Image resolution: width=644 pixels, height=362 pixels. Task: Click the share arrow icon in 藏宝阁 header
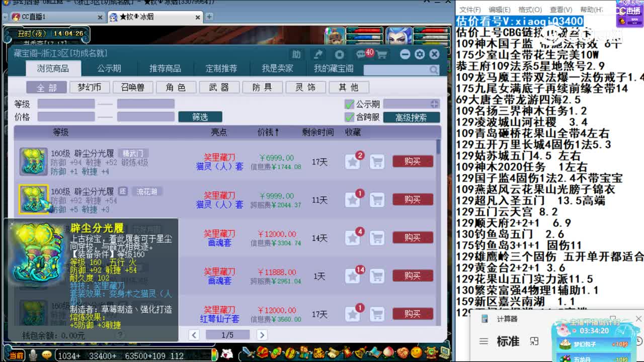tap(318, 54)
